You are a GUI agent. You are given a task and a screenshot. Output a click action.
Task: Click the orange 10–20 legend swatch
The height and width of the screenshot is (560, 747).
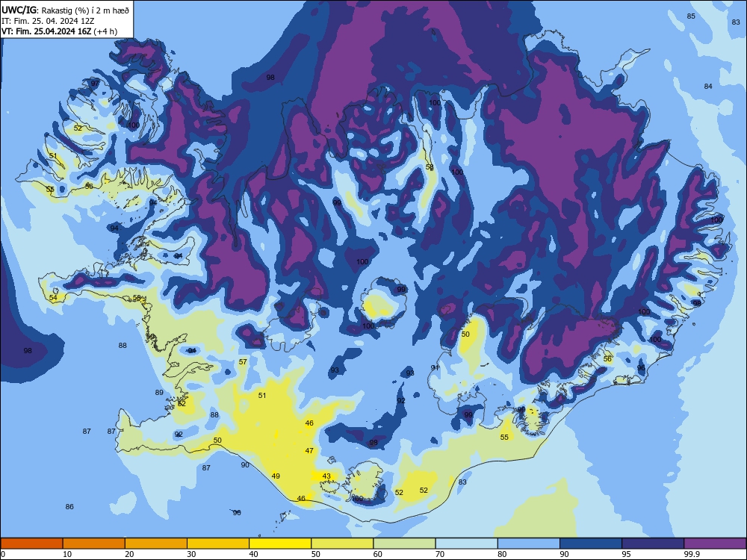pos(94,544)
